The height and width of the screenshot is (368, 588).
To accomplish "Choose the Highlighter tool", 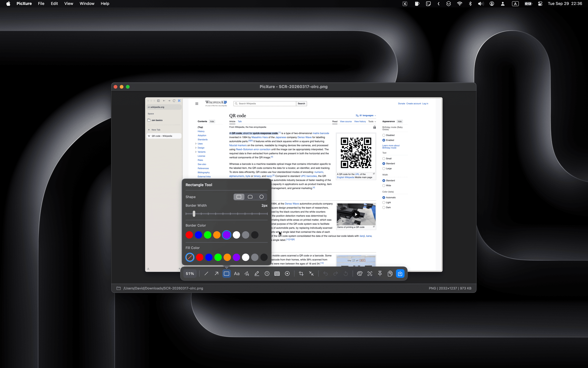I will 257,273.
